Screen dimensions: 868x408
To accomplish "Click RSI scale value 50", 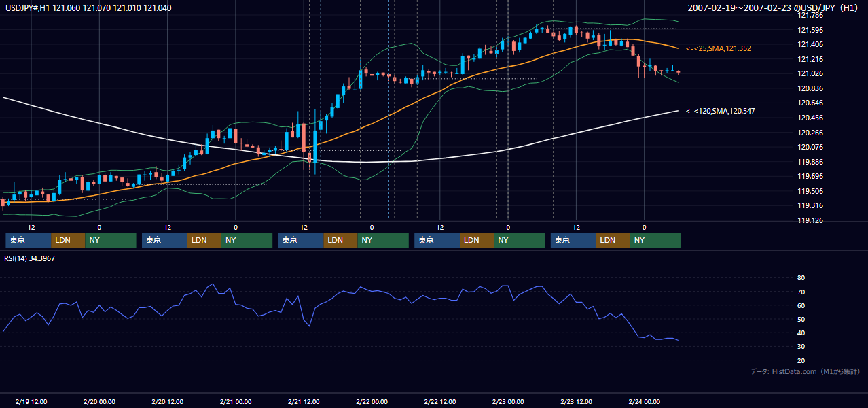I will [801, 319].
